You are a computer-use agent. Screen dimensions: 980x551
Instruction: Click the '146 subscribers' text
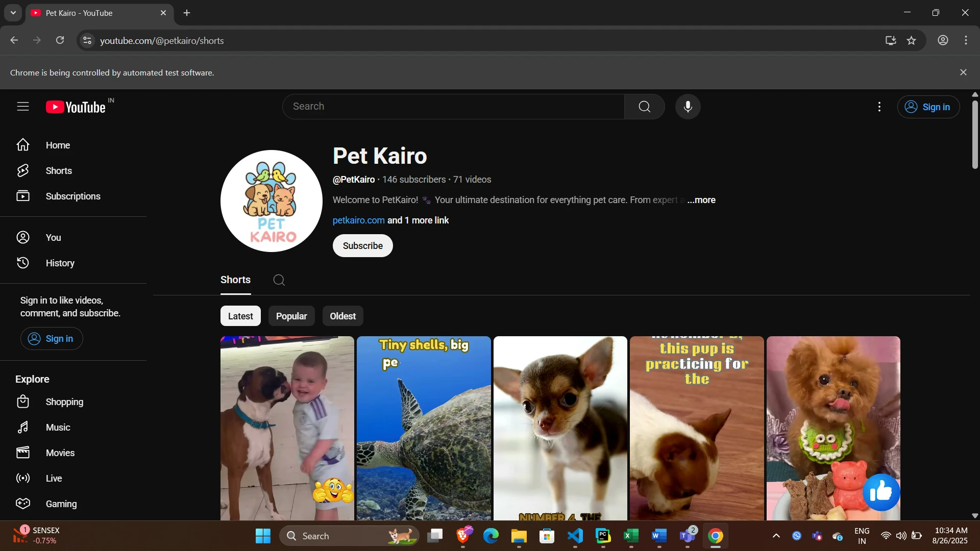pyautogui.click(x=414, y=180)
